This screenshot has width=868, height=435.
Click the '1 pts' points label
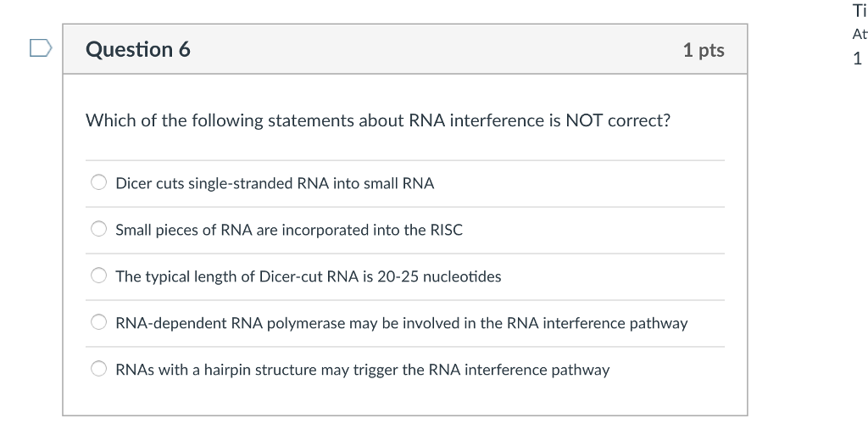pos(703,50)
